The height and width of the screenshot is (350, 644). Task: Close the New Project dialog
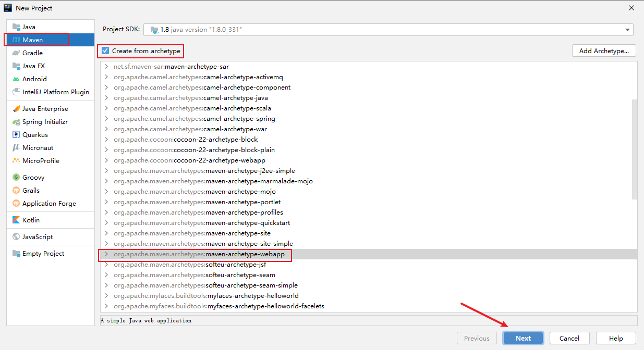(x=631, y=8)
